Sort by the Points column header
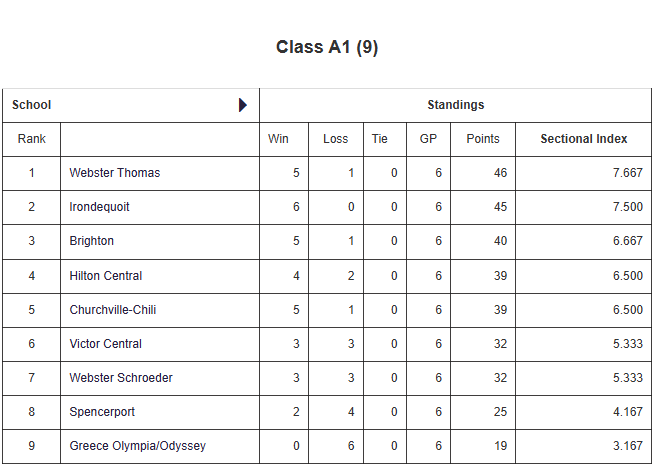The image size is (655, 467). (483, 139)
